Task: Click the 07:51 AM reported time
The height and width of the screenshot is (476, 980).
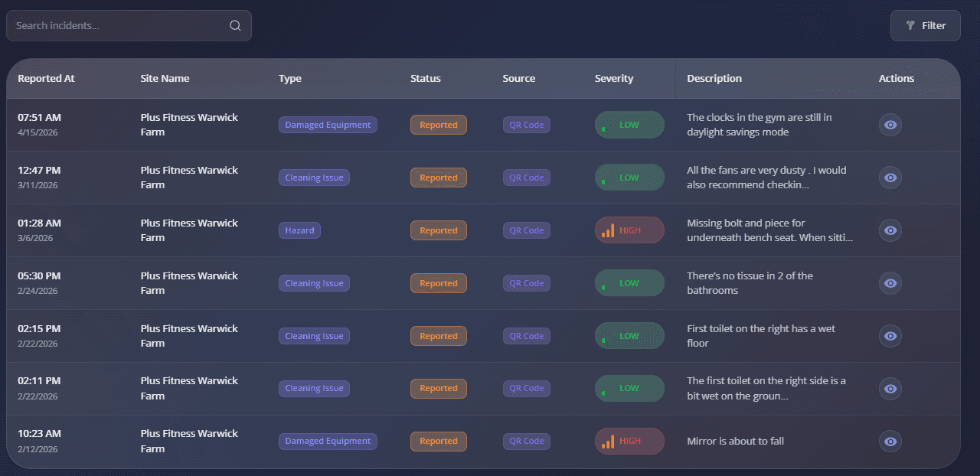Action: [x=39, y=117]
